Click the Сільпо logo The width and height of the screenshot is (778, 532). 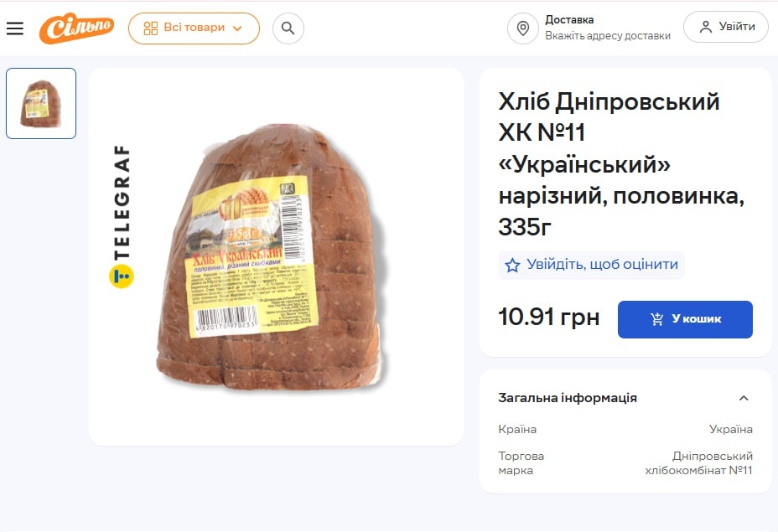(x=76, y=28)
